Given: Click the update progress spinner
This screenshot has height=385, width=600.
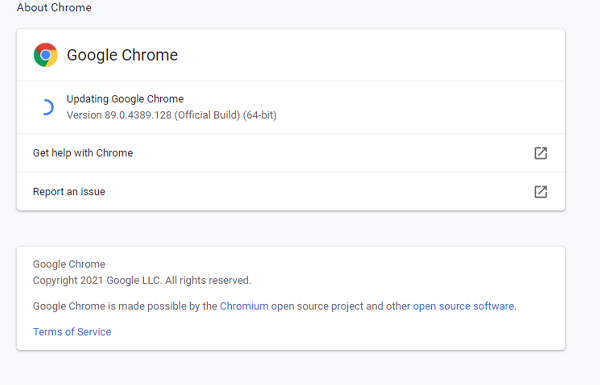Looking at the screenshot, I should pos(47,107).
